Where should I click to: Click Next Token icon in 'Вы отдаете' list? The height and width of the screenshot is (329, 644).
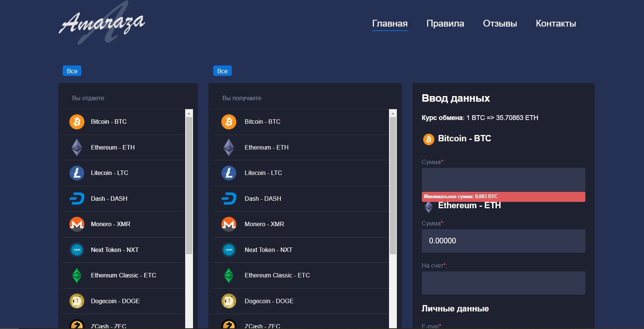[x=77, y=250]
